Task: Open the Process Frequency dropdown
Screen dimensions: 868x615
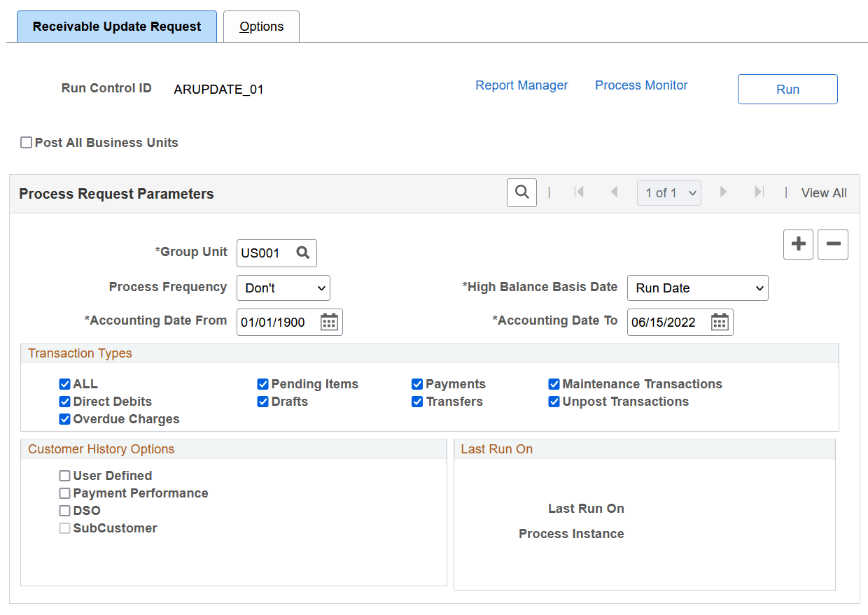Action: click(x=283, y=288)
